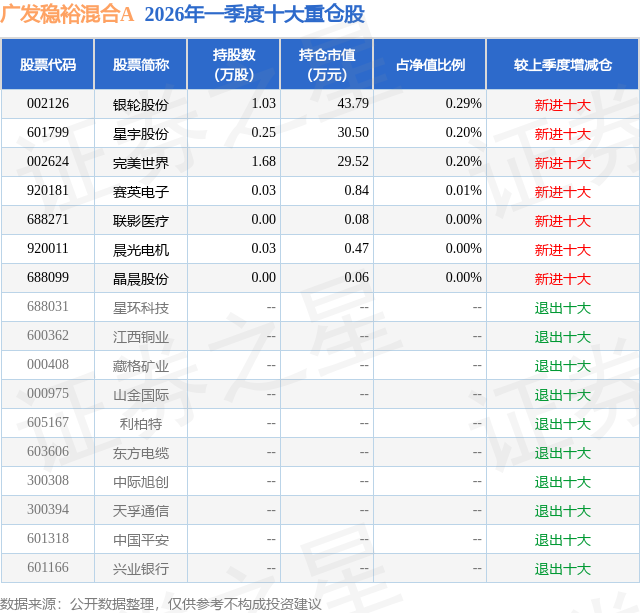The width and height of the screenshot is (640, 613).
Task: Open the 赛英电子 row name
Action: (x=141, y=192)
